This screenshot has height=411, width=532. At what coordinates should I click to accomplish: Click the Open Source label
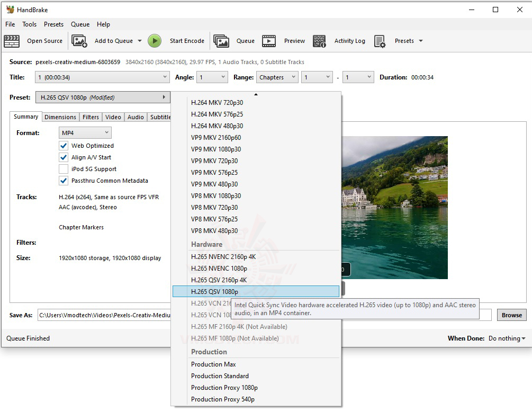click(x=45, y=41)
